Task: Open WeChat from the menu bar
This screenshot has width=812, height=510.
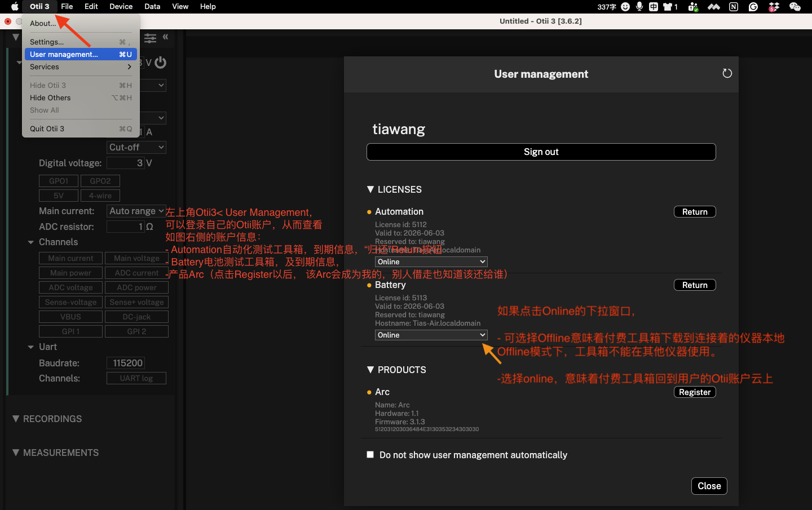Action: pyautogui.click(x=795, y=6)
